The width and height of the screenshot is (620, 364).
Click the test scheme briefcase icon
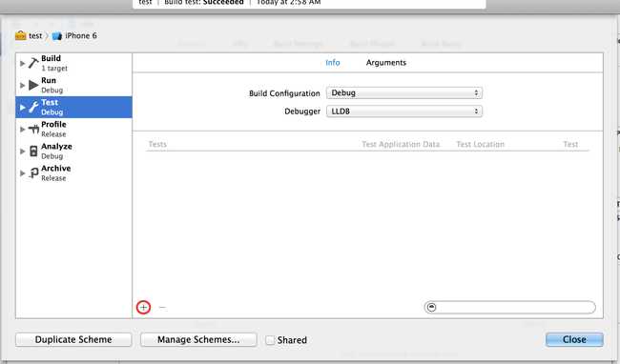(x=21, y=35)
